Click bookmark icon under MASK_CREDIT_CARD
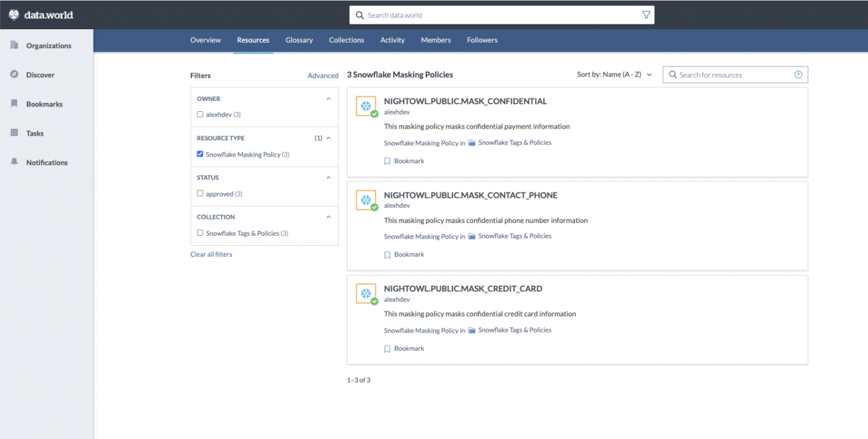This screenshot has height=439, width=868. coord(387,349)
